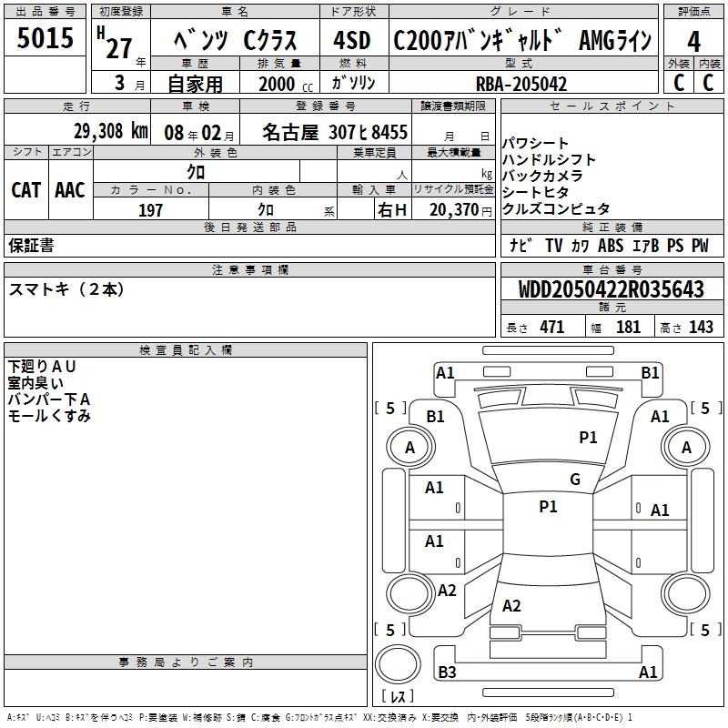This screenshot has height=728, width=728.
Task: Select sales point クルズコンピュタ
Action: 556,208
